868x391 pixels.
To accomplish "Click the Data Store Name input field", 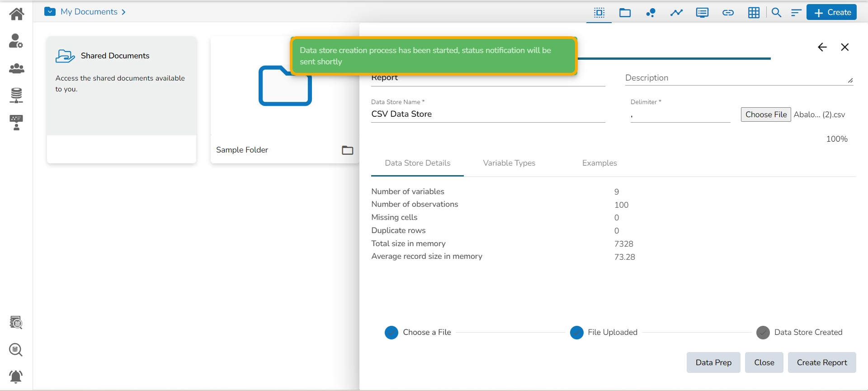I will pos(487,114).
